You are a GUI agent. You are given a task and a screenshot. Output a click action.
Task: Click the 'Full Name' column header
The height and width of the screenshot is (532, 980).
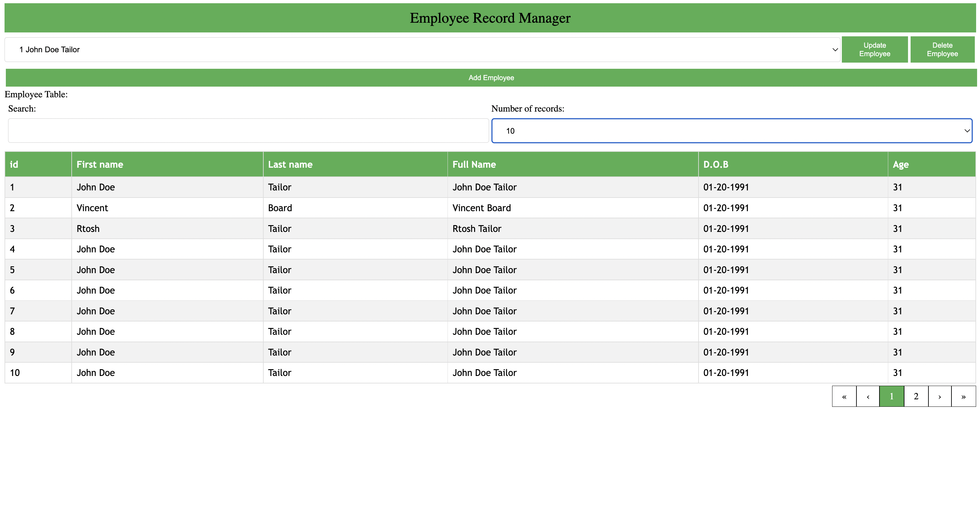573,164
